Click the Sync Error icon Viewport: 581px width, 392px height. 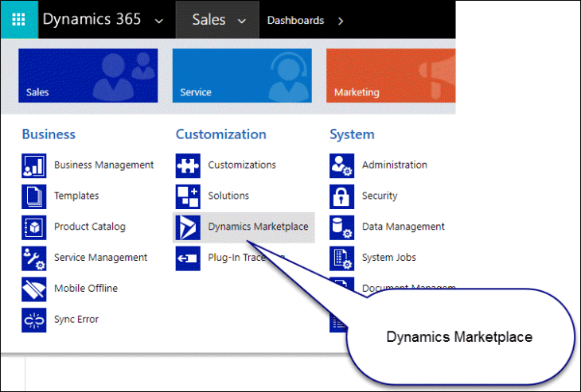coord(34,320)
